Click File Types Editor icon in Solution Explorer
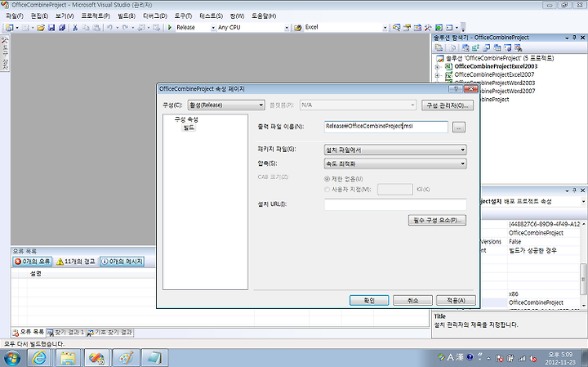Viewport: 588px width, 367px height. click(x=487, y=47)
